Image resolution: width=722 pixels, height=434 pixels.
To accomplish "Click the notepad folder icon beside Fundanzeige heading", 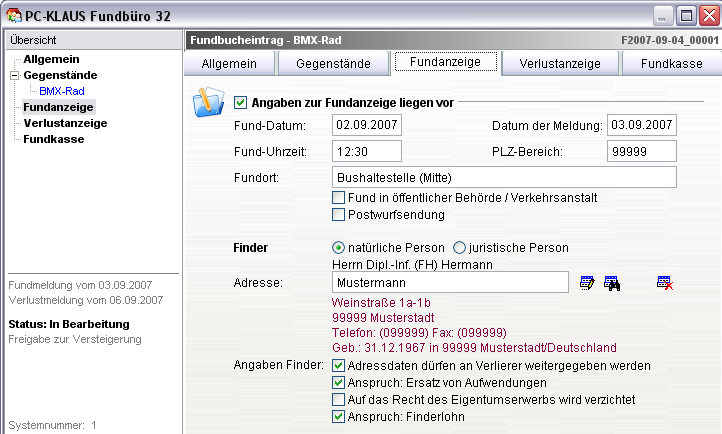I will [210, 103].
